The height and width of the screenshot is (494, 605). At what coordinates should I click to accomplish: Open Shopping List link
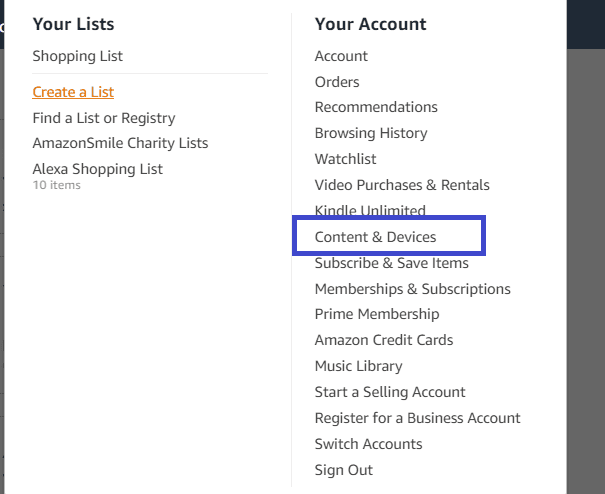pos(77,56)
